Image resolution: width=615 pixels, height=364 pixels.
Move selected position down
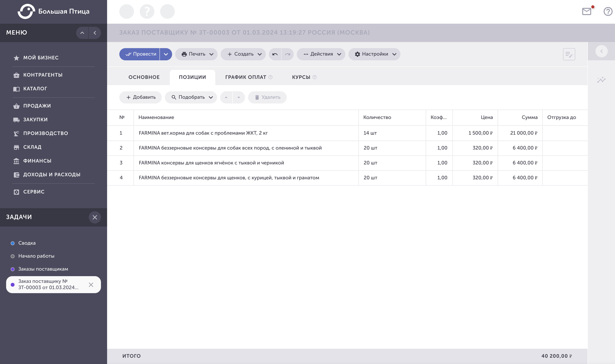point(239,97)
